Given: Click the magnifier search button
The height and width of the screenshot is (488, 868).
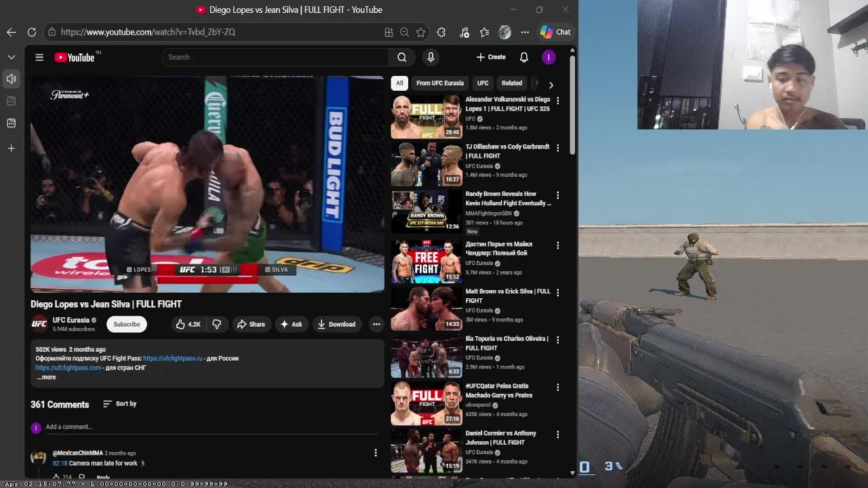Looking at the screenshot, I should click(402, 57).
